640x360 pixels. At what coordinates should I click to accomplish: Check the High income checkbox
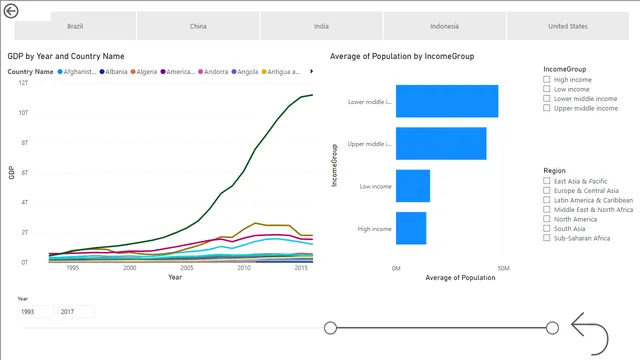coord(547,79)
